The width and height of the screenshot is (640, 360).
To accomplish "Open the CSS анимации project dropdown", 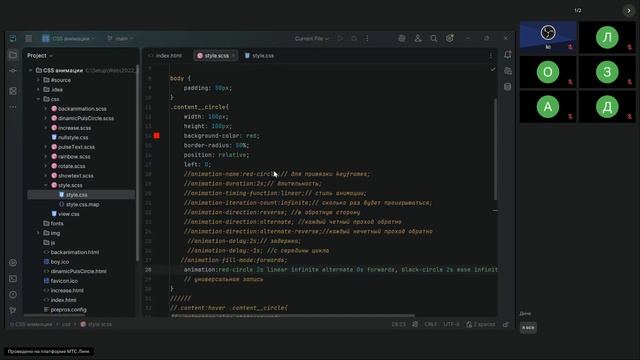I will 69,38.
